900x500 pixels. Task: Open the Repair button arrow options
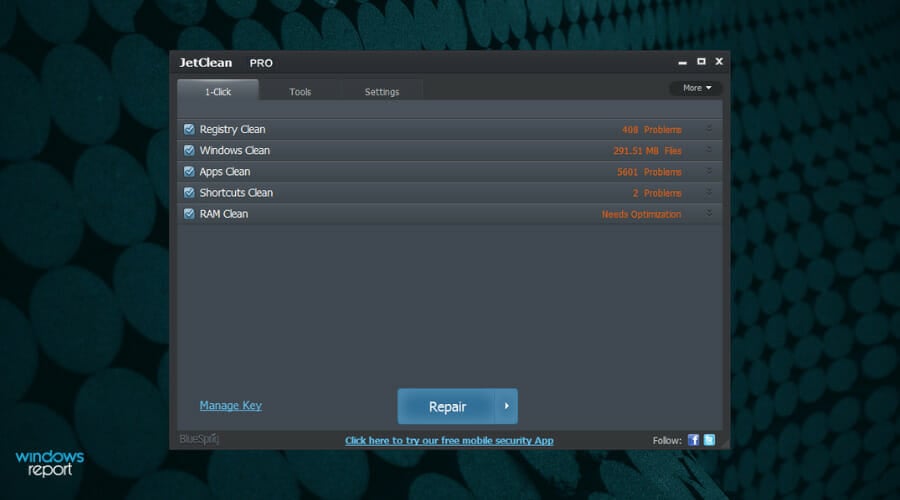coord(506,406)
